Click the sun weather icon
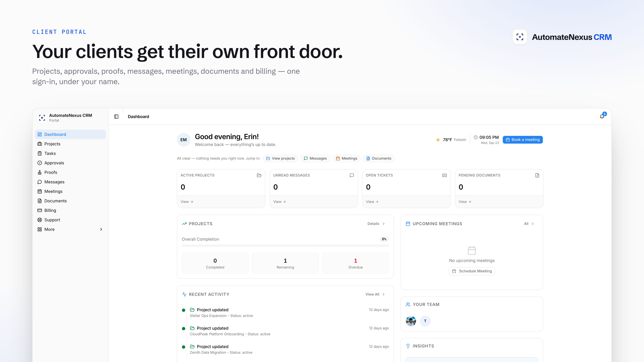The width and height of the screenshot is (644, 362). coord(438,140)
